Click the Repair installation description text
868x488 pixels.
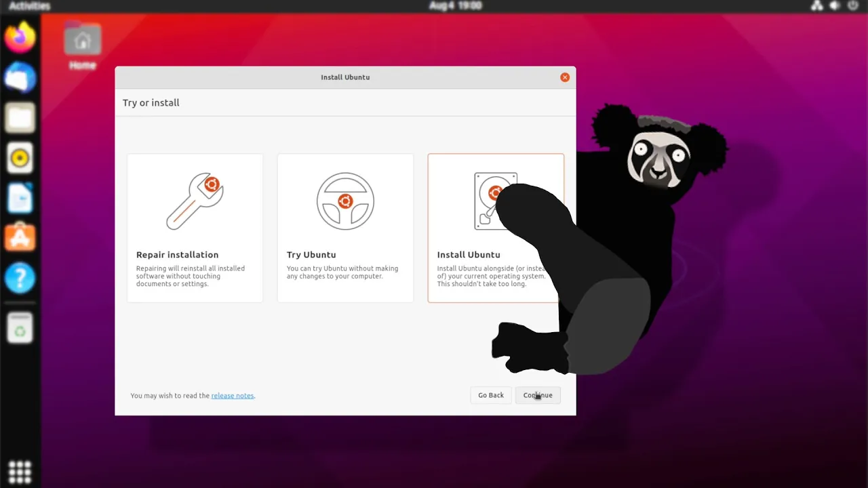(191, 276)
